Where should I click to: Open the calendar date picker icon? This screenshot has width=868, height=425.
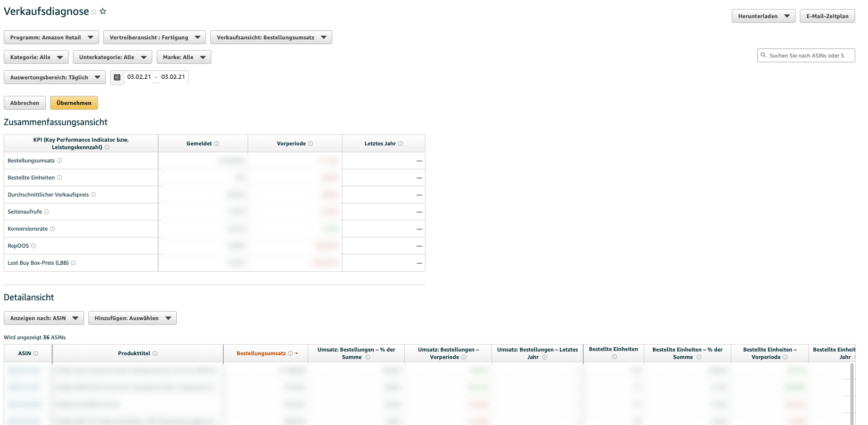(x=117, y=77)
